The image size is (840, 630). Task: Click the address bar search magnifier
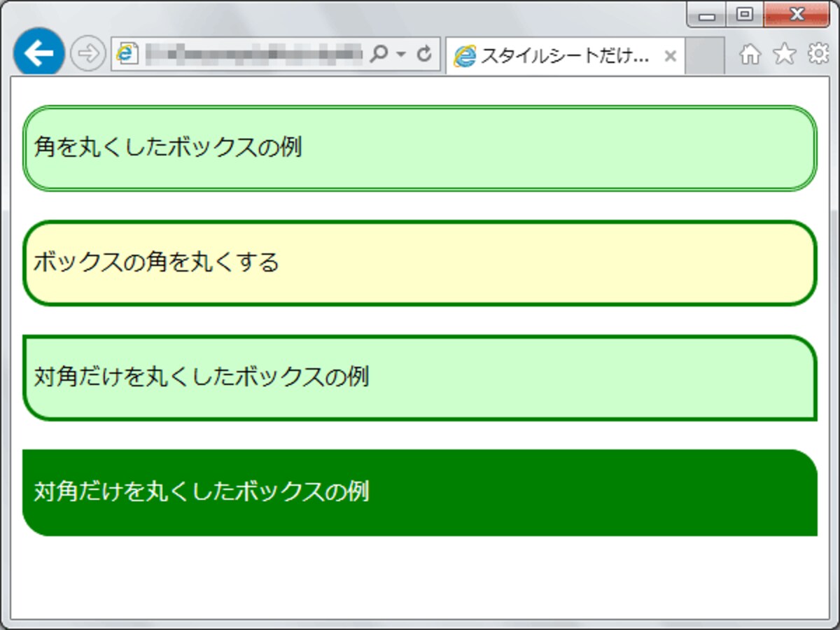click(379, 54)
